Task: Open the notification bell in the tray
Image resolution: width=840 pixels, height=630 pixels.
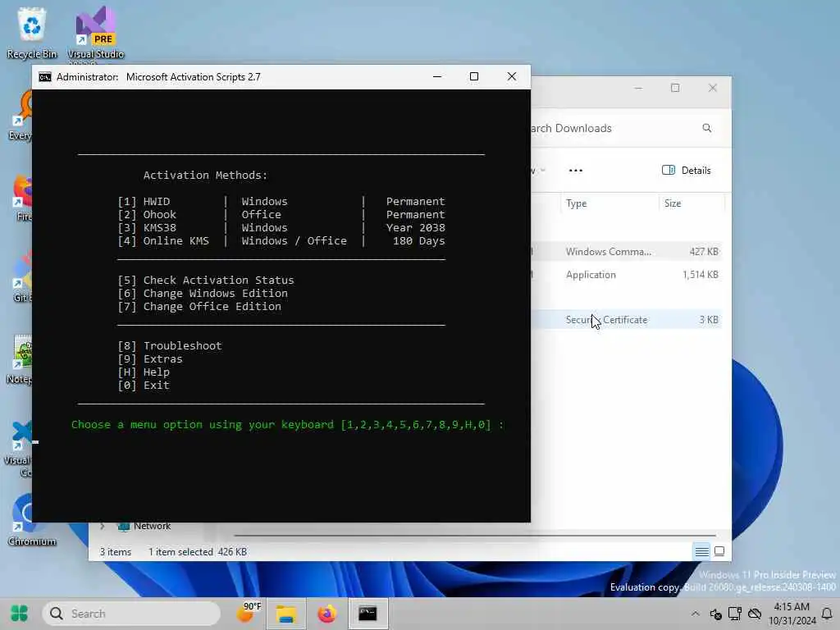Action: tap(827, 614)
